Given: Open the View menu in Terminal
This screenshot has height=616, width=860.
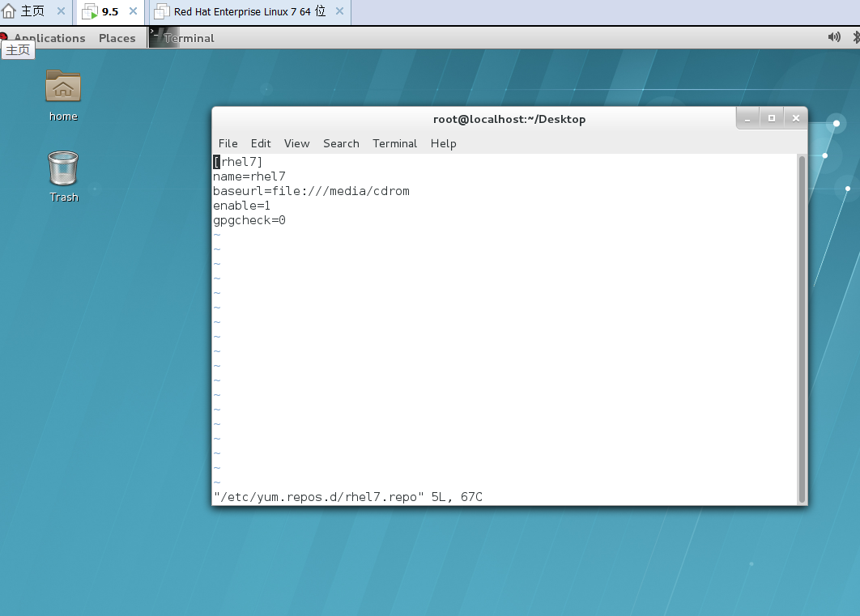Looking at the screenshot, I should pyautogui.click(x=296, y=143).
